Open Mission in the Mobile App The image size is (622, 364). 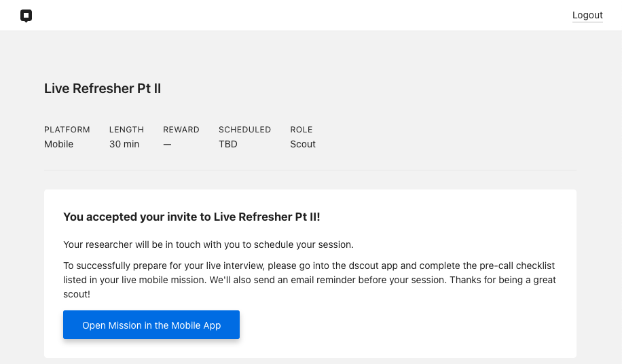[x=151, y=325]
